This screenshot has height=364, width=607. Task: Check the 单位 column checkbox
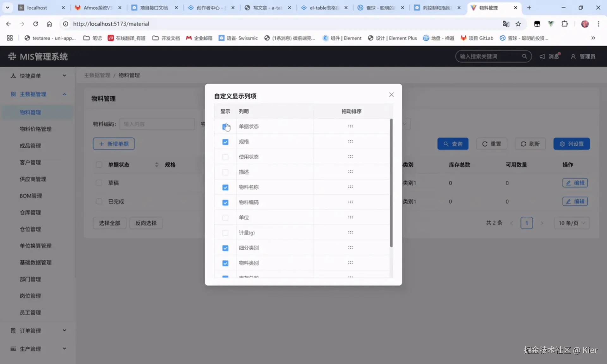click(225, 218)
